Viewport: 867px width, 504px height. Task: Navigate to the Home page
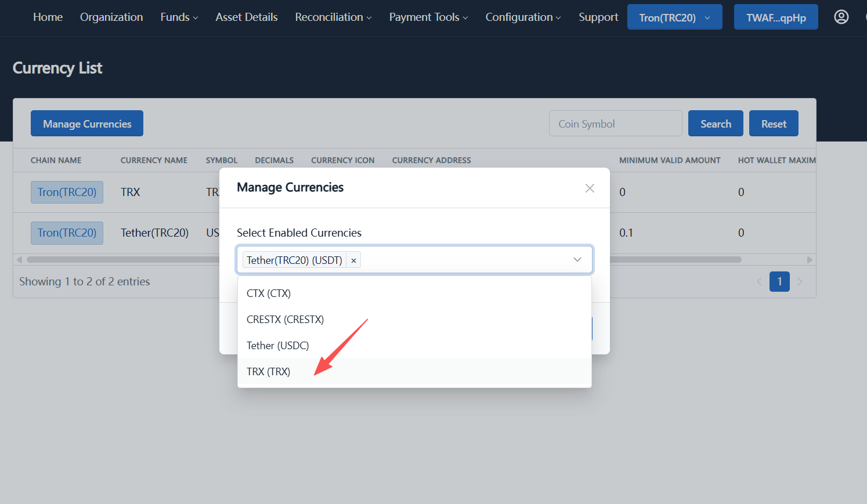point(48,17)
